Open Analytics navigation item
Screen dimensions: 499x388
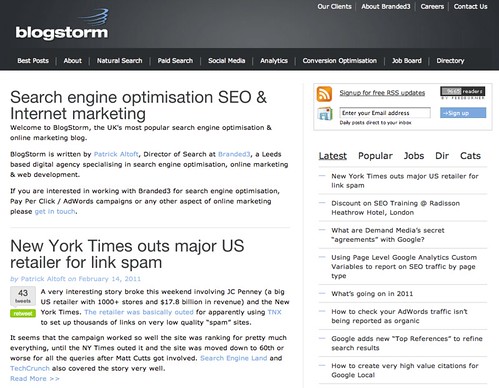pos(274,61)
